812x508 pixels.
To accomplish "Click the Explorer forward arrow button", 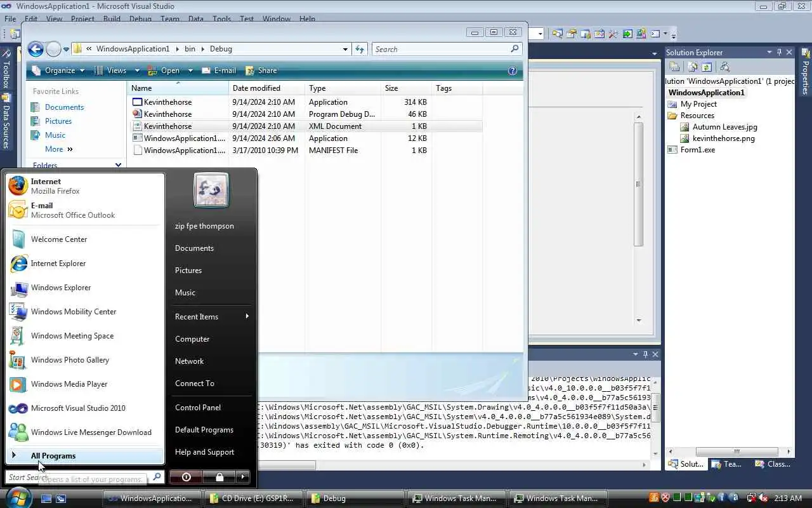I will click(53, 49).
